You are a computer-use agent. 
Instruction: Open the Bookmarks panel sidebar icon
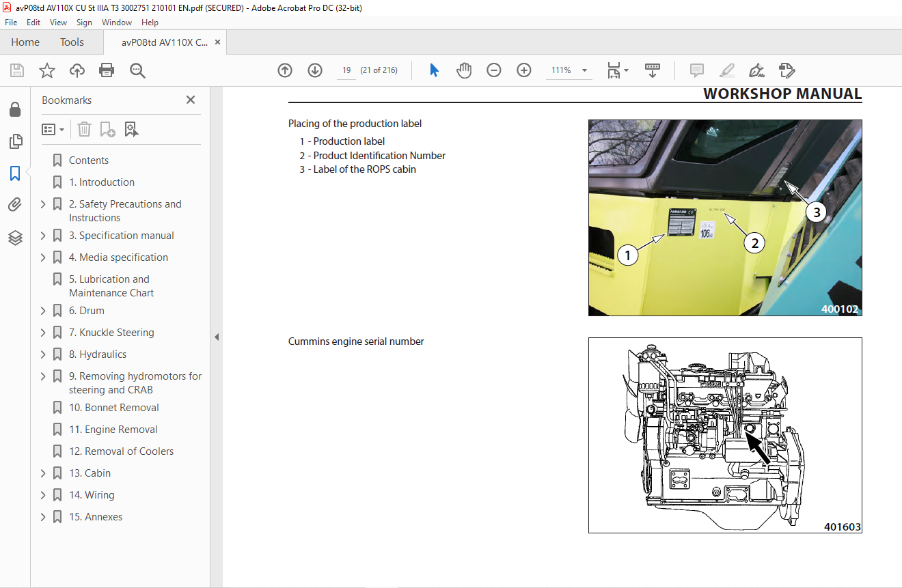pos(15,173)
